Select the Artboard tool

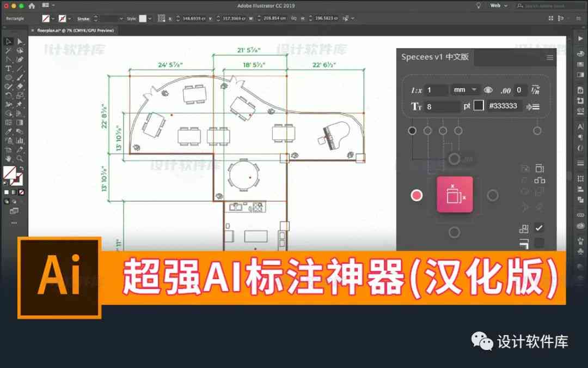coord(9,149)
